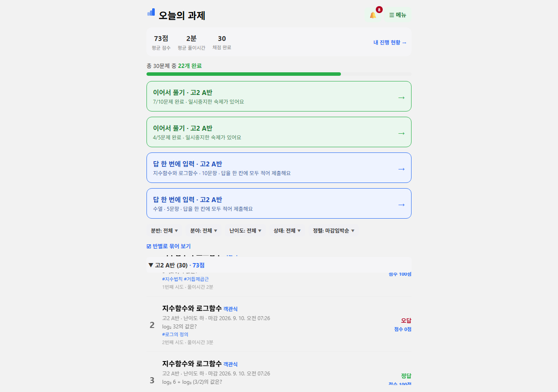Collapse the 고2 A반 (30) group
The height and width of the screenshot is (392, 558).
[x=279, y=265]
